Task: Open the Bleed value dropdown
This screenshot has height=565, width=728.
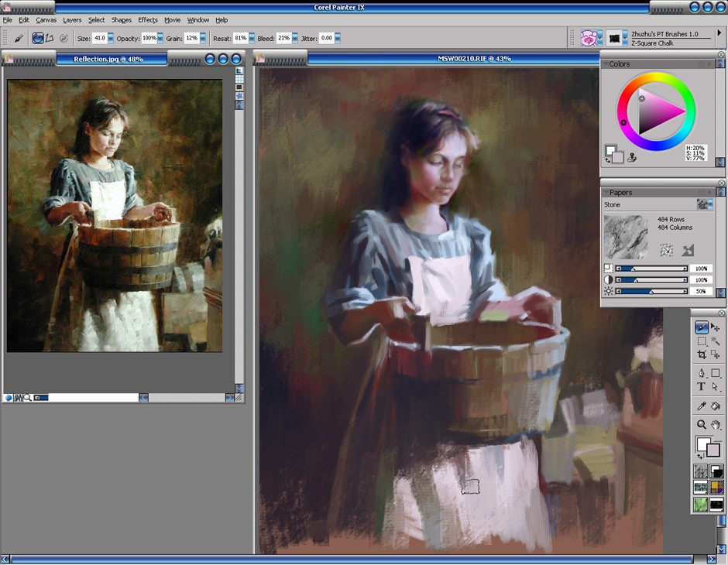Action: (295, 38)
